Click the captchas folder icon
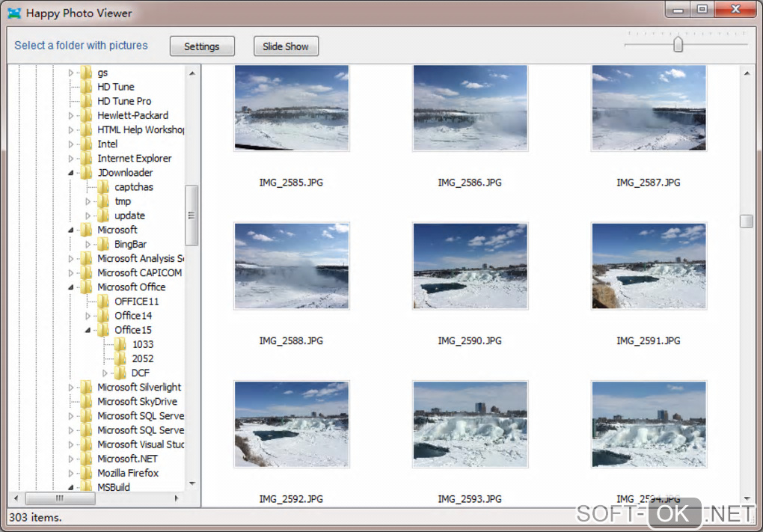The width and height of the screenshot is (763, 532). pos(104,187)
